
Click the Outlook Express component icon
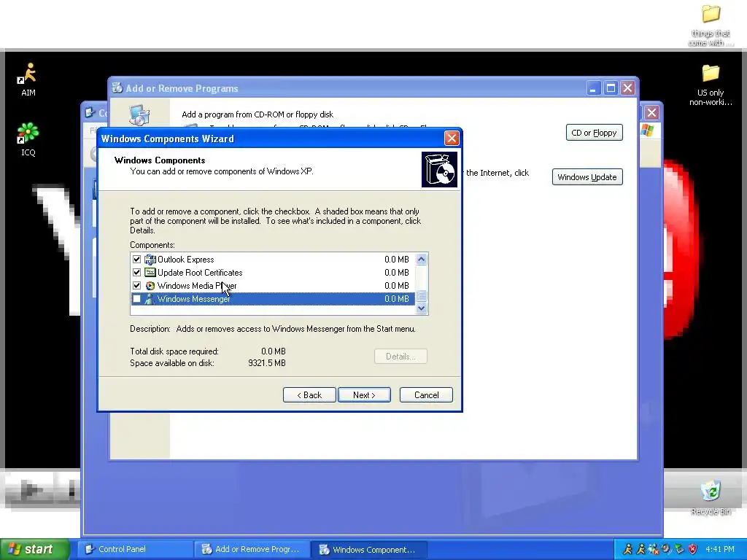coord(150,260)
